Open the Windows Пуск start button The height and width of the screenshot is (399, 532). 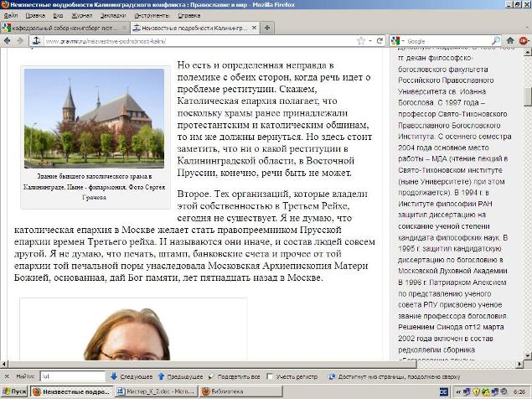14,391
